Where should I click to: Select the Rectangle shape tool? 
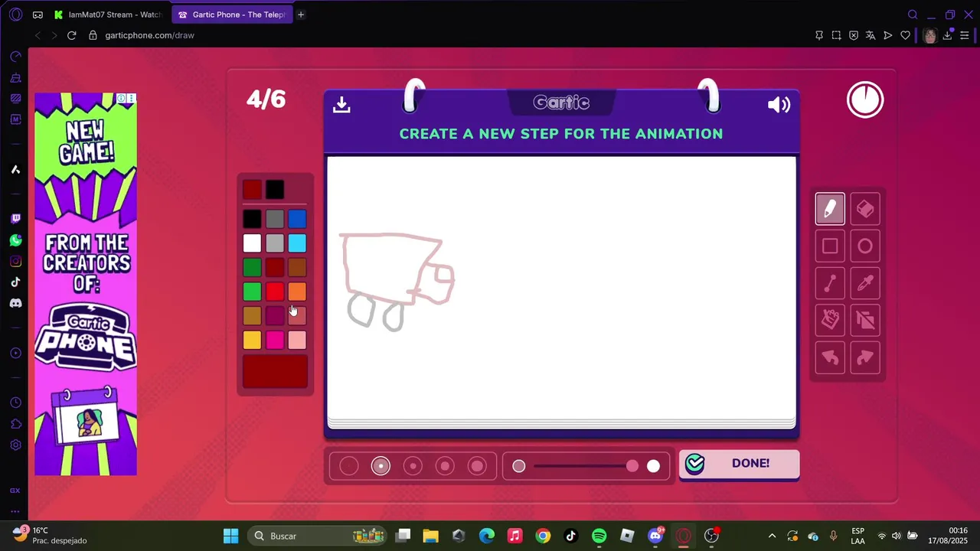[x=830, y=246]
